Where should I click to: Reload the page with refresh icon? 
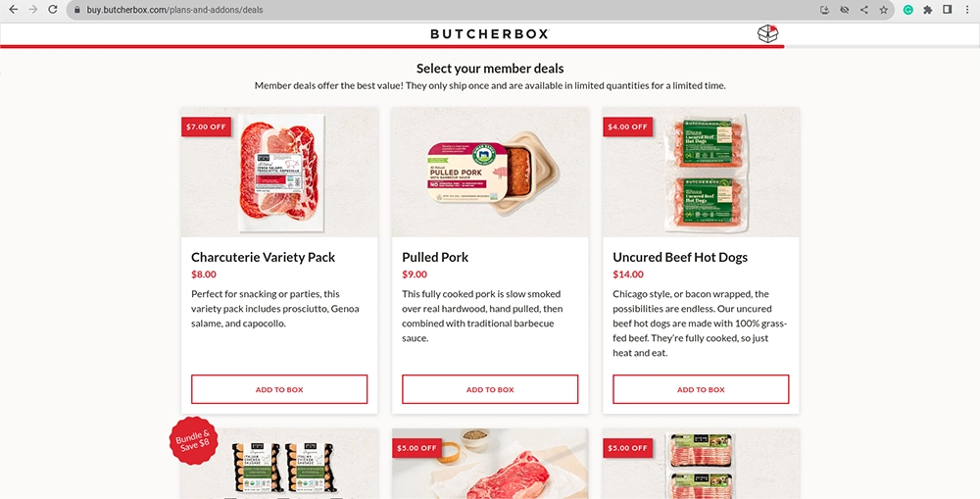[x=53, y=10]
